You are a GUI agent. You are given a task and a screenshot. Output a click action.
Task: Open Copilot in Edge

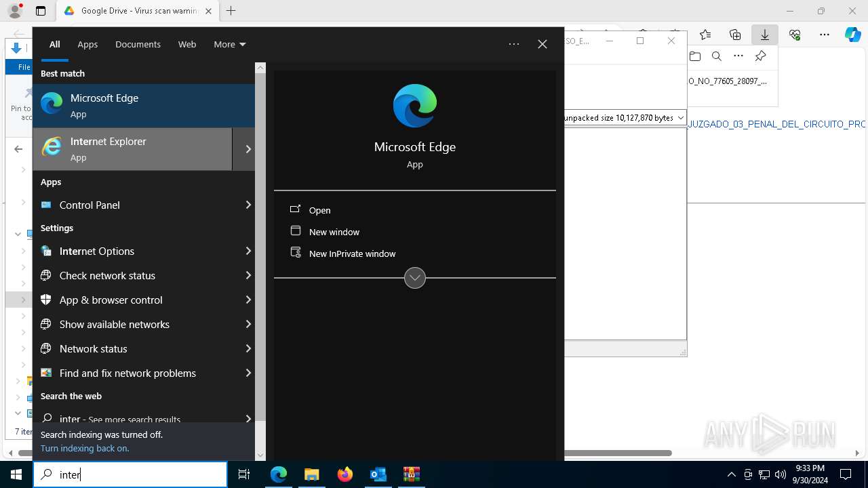853,35
